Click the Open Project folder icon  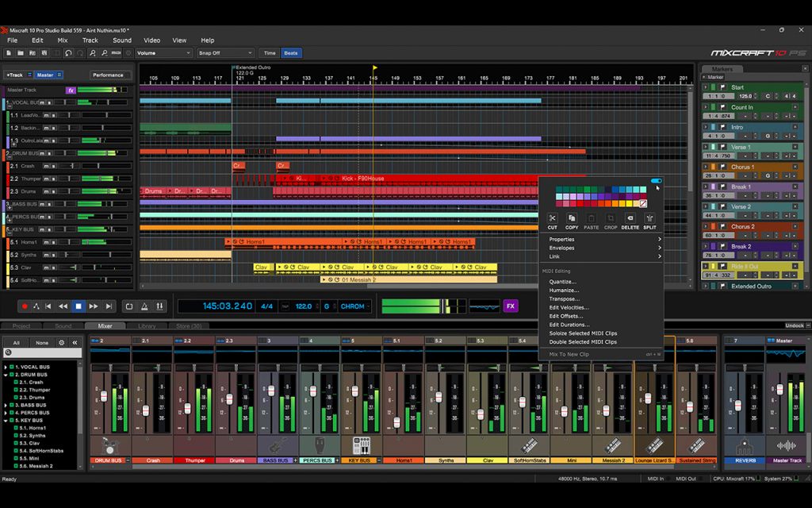pos(21,53)
